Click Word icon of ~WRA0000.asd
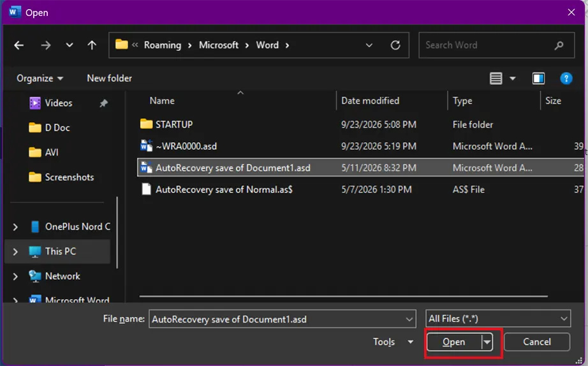Image resolution: width=588 pixels, height=366 pixels. [x=146, y=146]
